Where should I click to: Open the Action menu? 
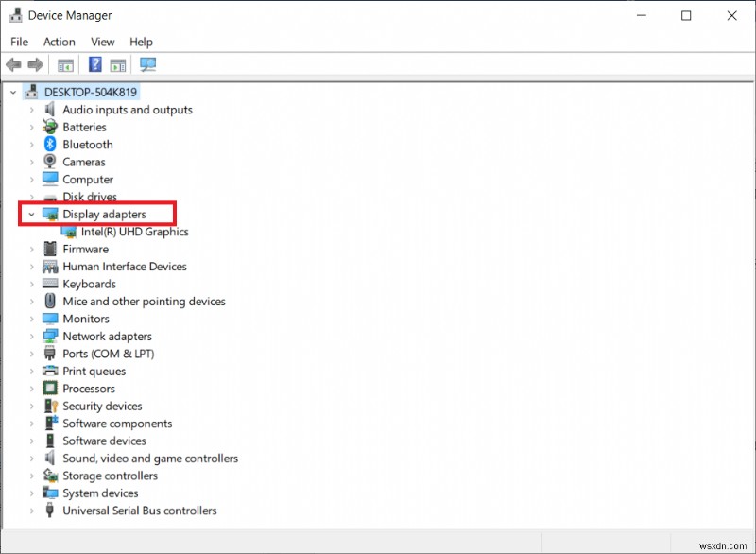[x=59, y=42]
